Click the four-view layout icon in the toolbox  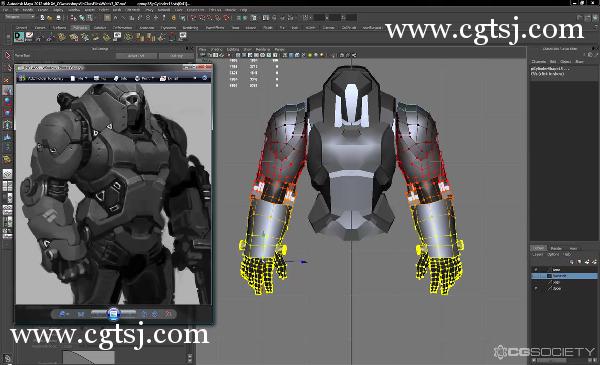[x=7, y=186]
